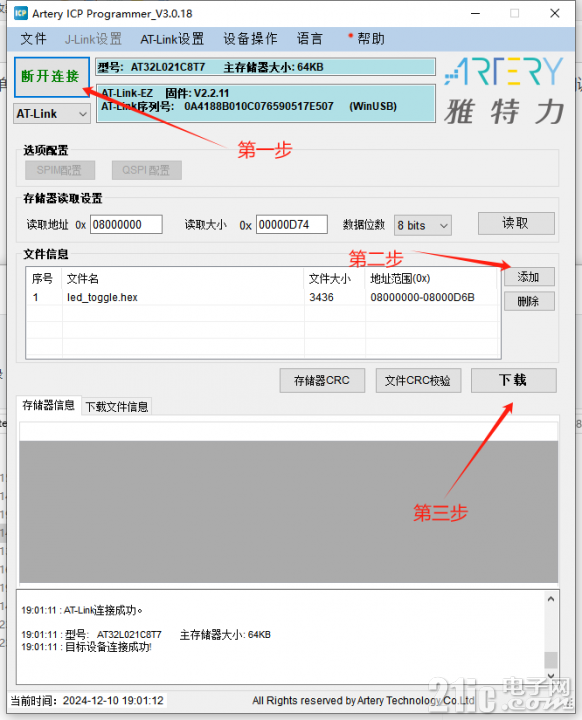Open the 设备操作 menu
The width and height of the screenshot is (582, 720).
point(250,39)
